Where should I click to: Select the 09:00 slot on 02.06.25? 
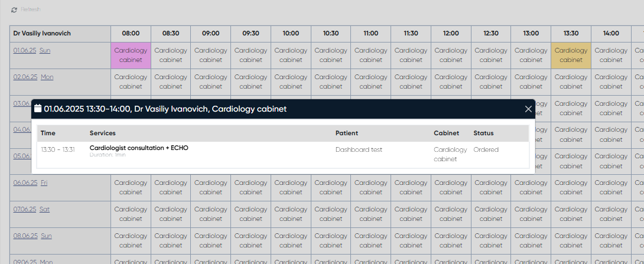pos(211,82)
